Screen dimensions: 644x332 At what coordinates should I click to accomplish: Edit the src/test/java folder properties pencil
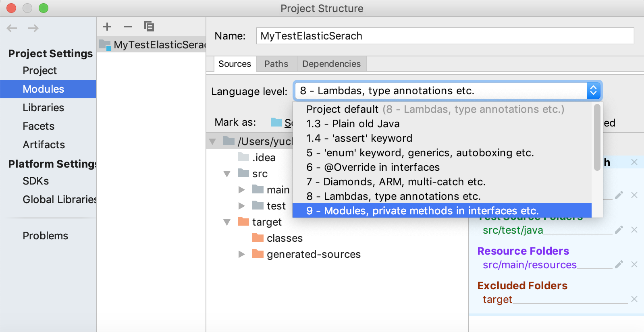[619, 230]
